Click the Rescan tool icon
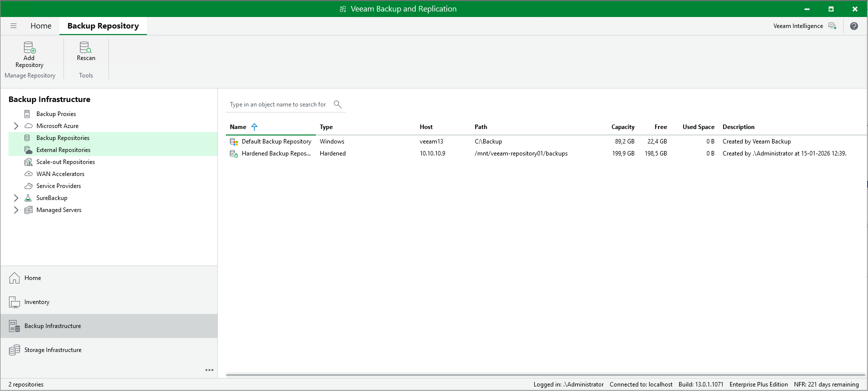The width and height of the screenshot is (868, 391). pyautogui.click(x=85, y=47)
